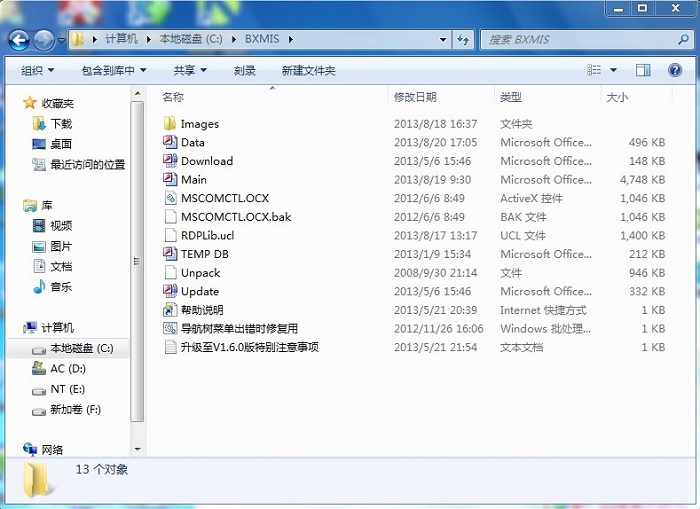
Task: Click the change view icon
Action: pyautogui.click(x=594, y=70)
